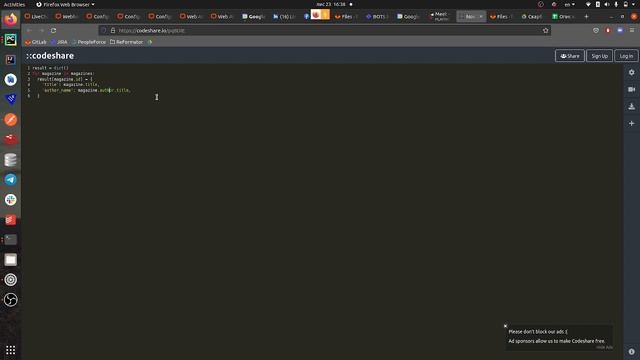Click the Wi-Fi status icon

point(588,4)
